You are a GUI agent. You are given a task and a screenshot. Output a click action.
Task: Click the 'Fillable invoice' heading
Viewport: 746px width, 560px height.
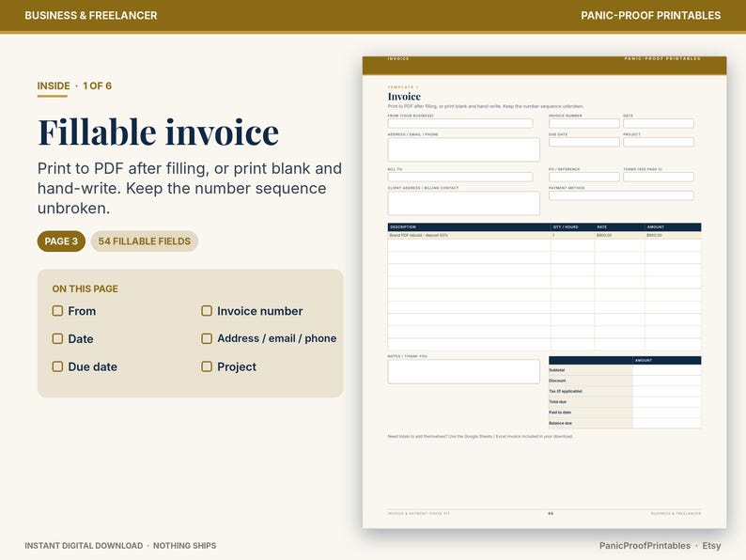tap(159, 132)
